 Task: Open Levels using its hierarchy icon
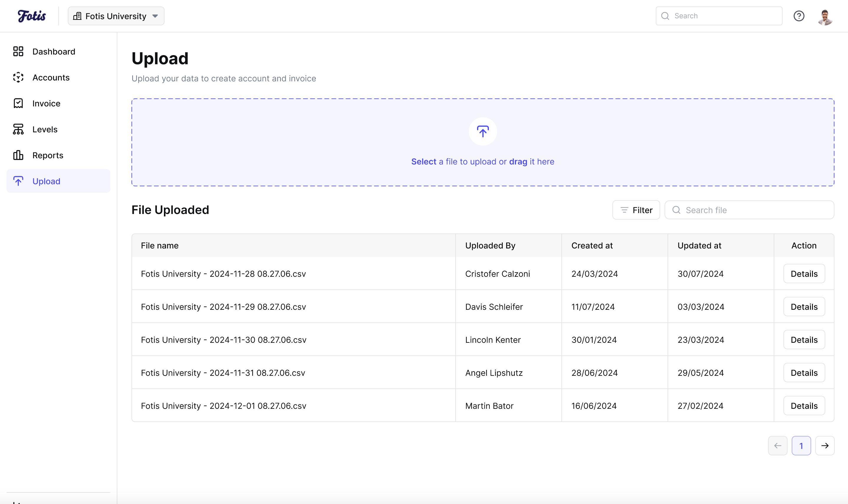18,129
